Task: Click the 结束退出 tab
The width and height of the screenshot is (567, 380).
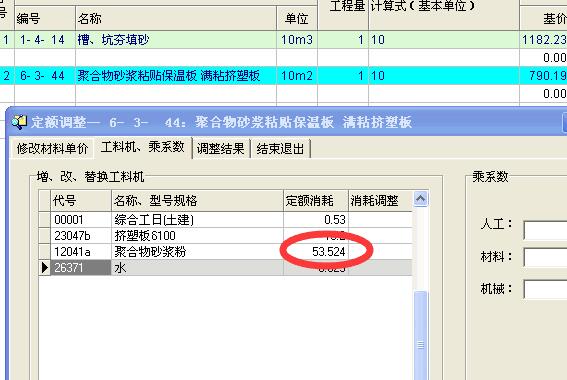Action: click(280, 148)
